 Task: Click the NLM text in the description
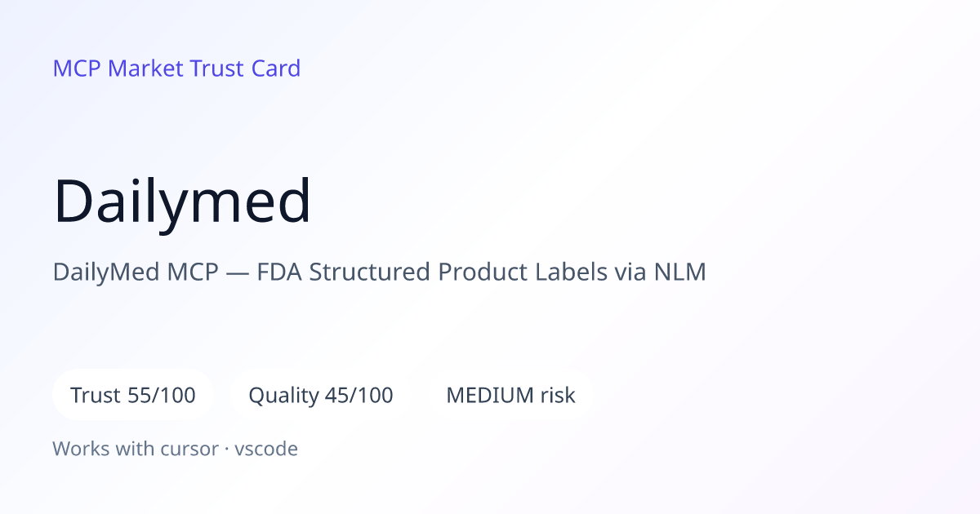coord(680,273)
